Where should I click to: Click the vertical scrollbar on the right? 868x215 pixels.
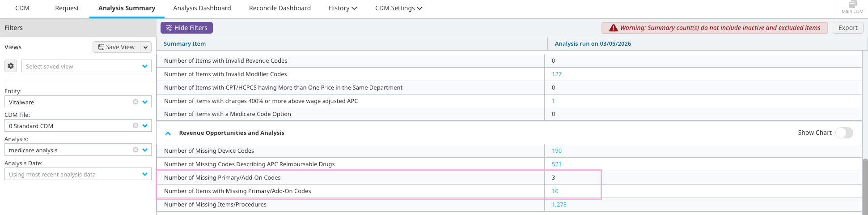[865, 184]
